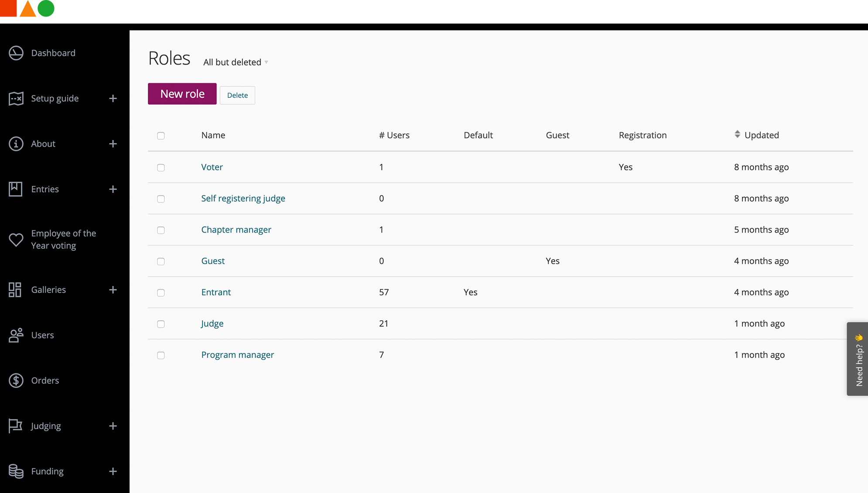Tick the checkbox next to Voter
The height and width of the screenshot is (493, 868).
coord(161,168)
